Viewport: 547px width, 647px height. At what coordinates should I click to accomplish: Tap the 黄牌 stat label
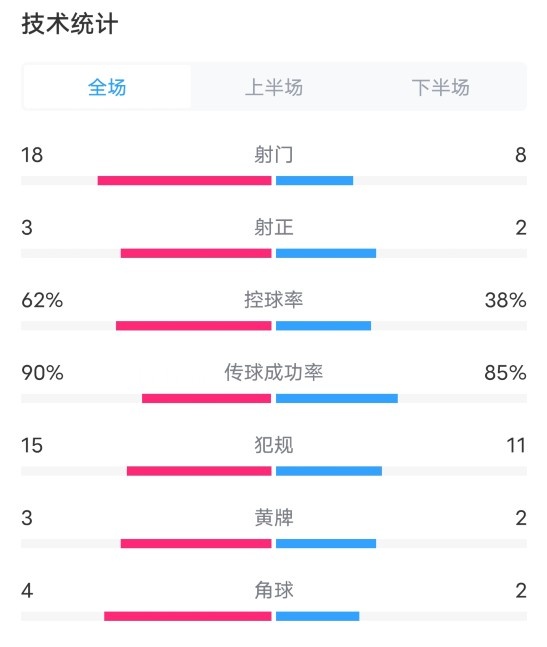(x=274, y=518)
